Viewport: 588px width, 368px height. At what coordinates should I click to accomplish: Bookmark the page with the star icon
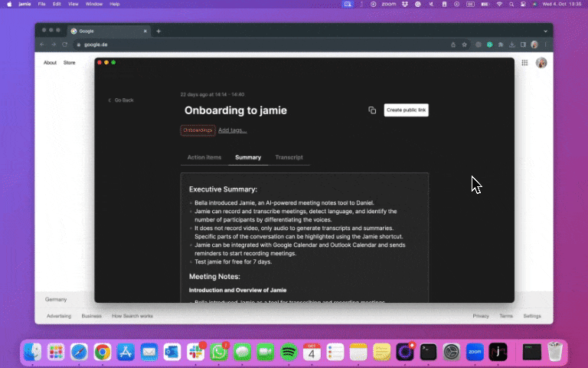pos(464,44)
